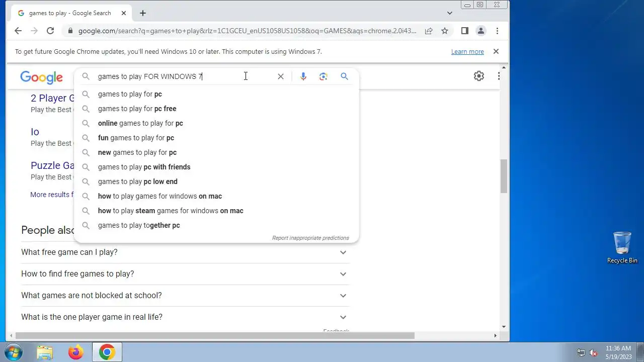Image resolution: width=644 pixels, height=362 pixels.
Task: Clear the search box with X icon
Action: 281,76
